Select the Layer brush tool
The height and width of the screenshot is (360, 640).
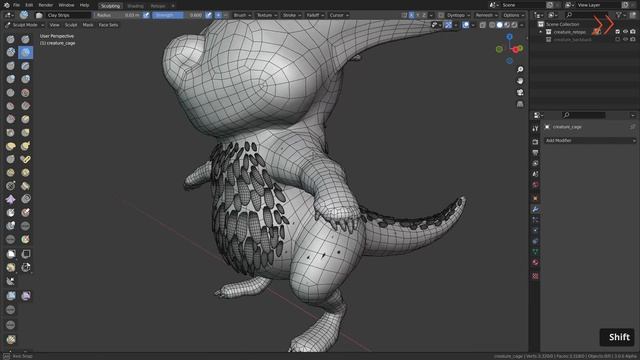(x=25, y=66)
